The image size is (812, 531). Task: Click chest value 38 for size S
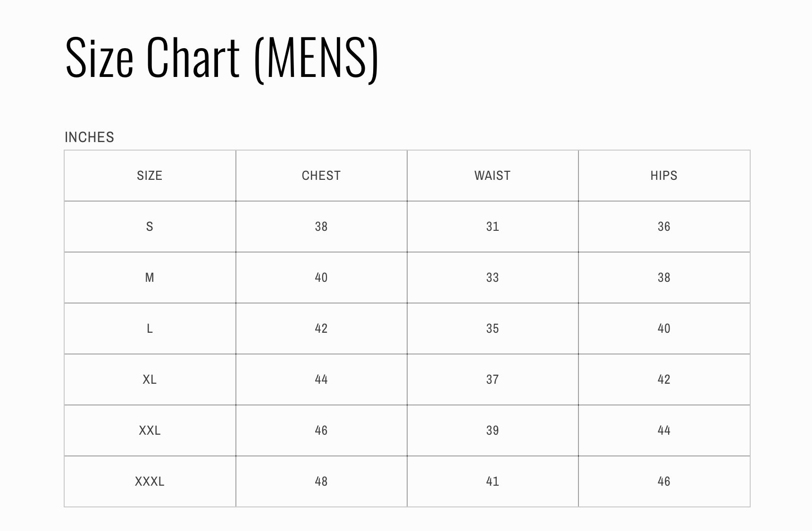321,227
